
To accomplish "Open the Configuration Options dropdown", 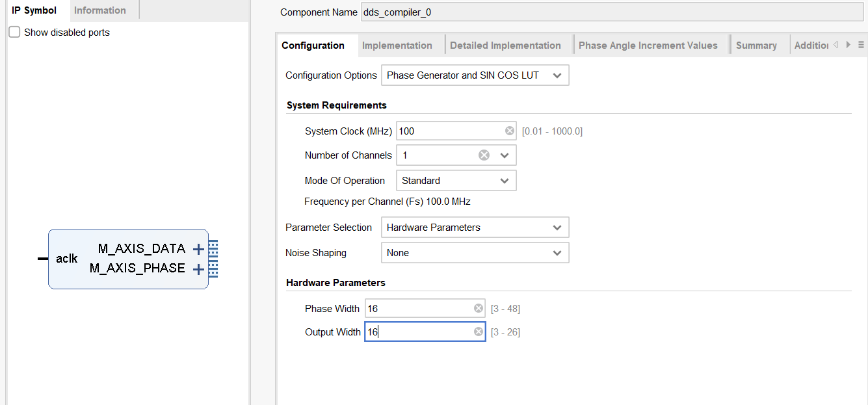I will 475,75.
